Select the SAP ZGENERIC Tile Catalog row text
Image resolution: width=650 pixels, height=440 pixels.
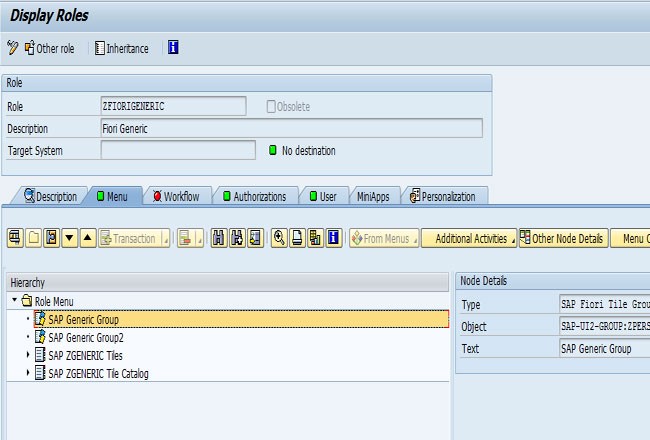tap(98, 374)
